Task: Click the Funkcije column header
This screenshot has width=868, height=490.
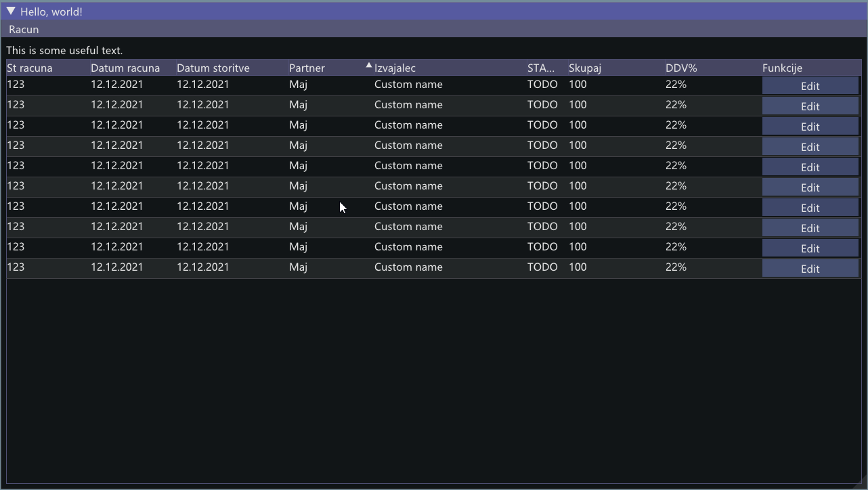Action: 782,68
